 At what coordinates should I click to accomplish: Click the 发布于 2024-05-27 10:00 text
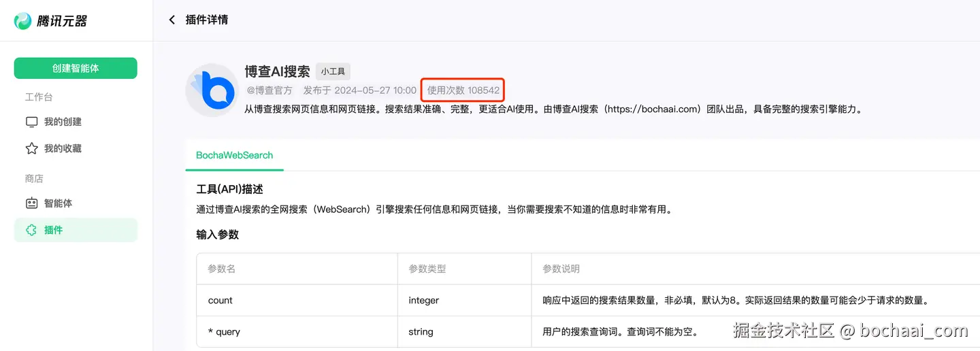tap(359, 90)
